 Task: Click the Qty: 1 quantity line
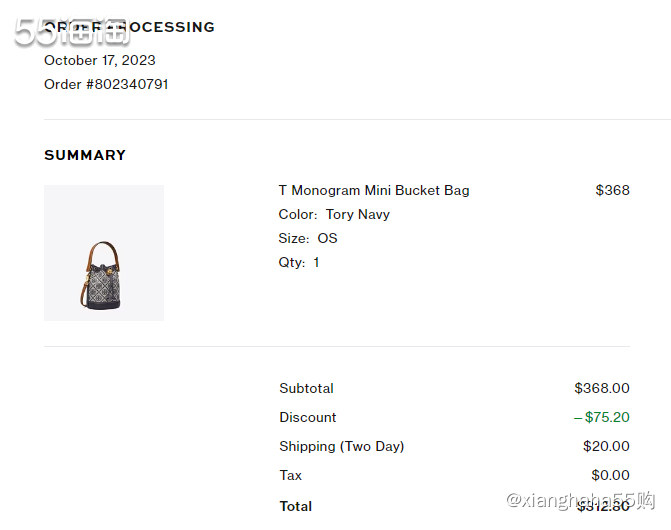pyautogui.click(x=299, y=262)
